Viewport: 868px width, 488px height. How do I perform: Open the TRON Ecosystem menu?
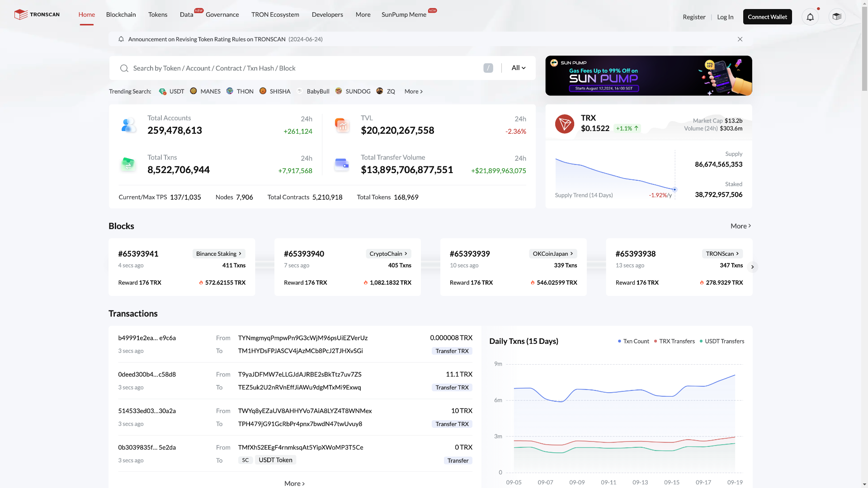tap(275, 14)
